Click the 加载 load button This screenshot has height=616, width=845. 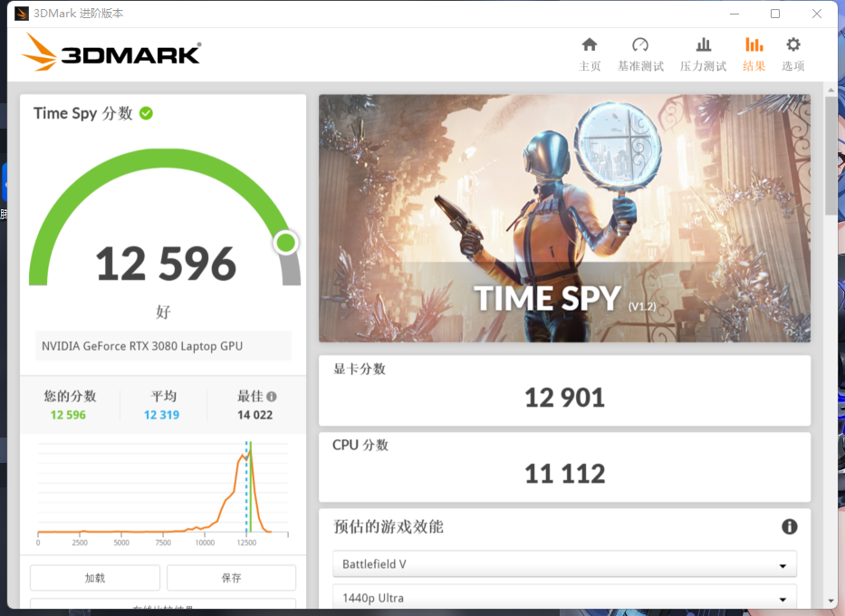(x=95, y=578)
